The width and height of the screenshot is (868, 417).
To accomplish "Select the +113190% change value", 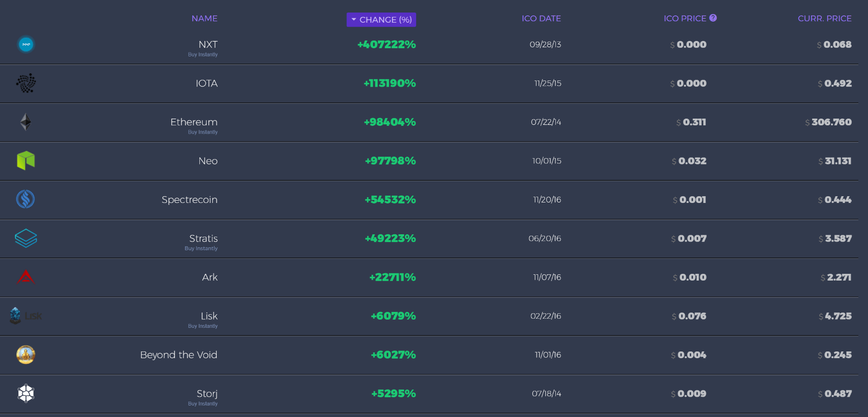I will tap(390, 83).
